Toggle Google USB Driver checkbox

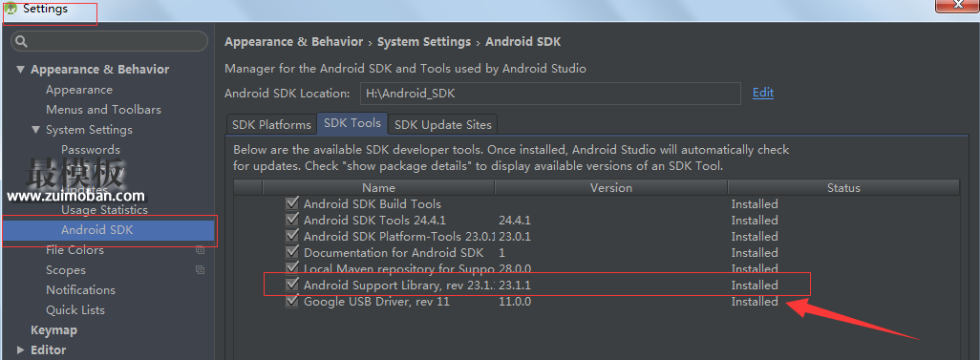(x=291, y=301)
